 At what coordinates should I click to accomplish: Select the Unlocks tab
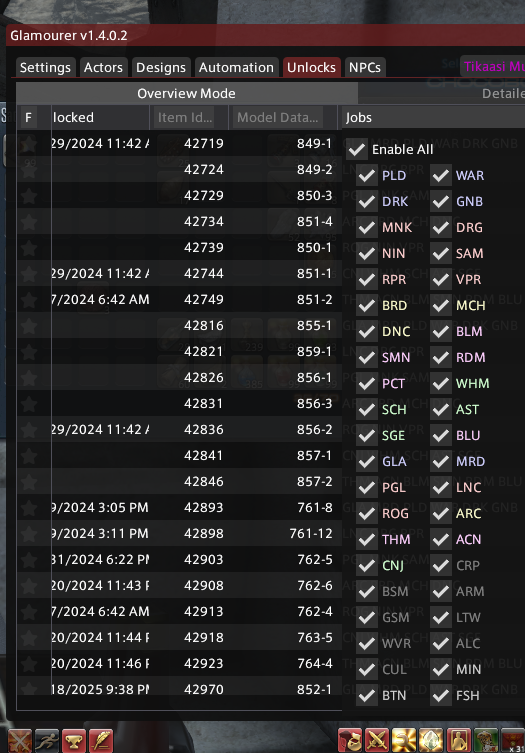coord(311,67)
